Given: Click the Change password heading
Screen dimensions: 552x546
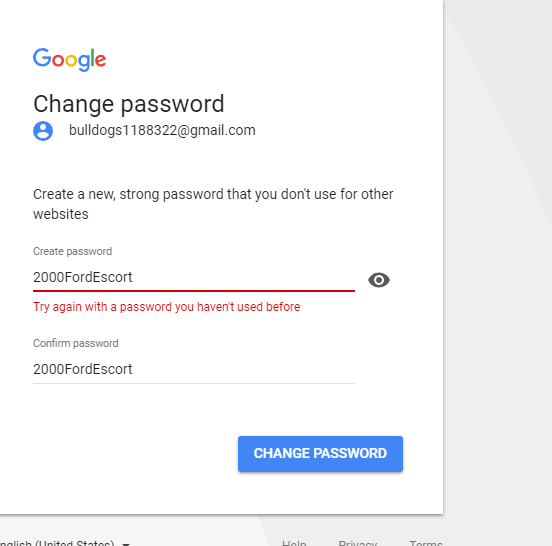Looking at the screenshot, I should (x=129, y=104).
